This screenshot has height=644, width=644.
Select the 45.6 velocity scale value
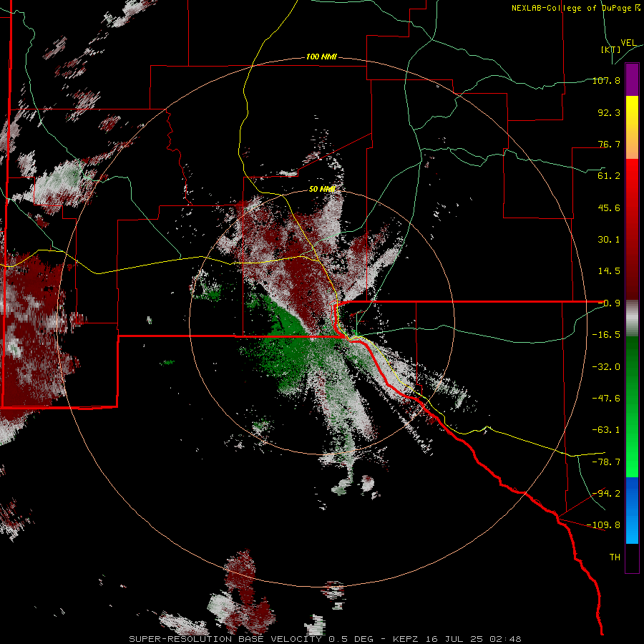click(x=609, y=208)
